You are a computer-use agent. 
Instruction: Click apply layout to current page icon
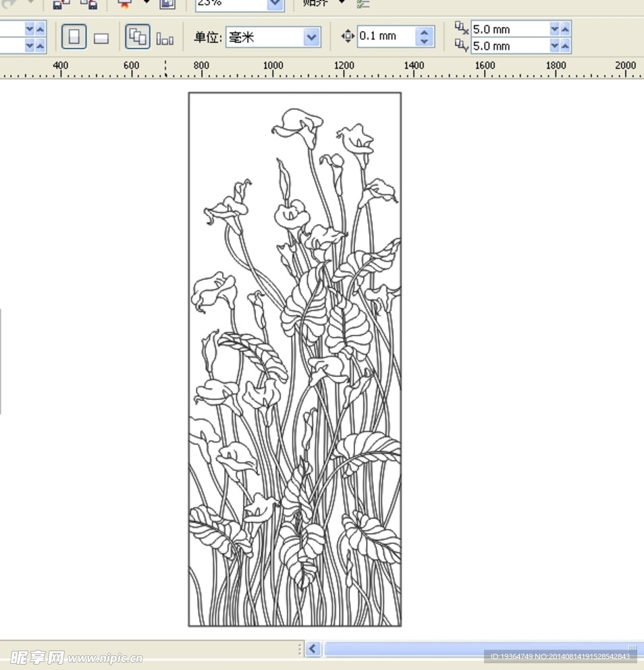[165, 38]
